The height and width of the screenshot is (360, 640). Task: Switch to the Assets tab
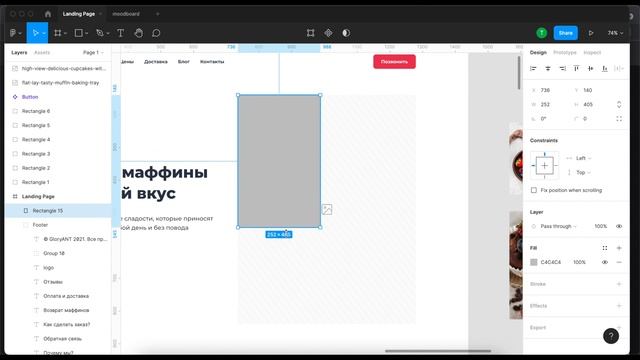coord(42,53)
